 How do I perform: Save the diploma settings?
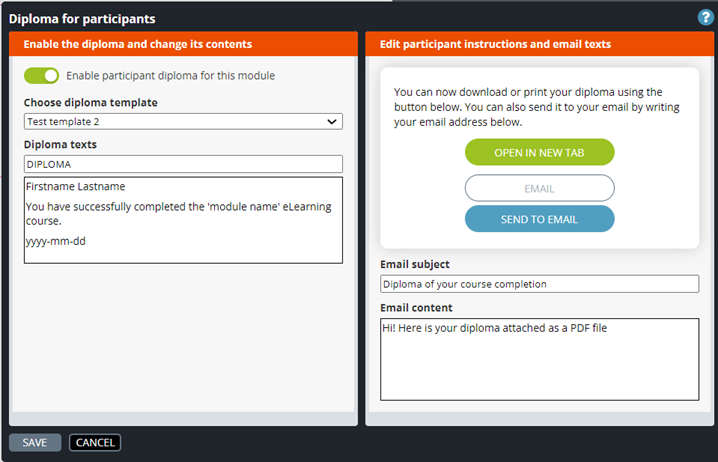tap(35, 443)
